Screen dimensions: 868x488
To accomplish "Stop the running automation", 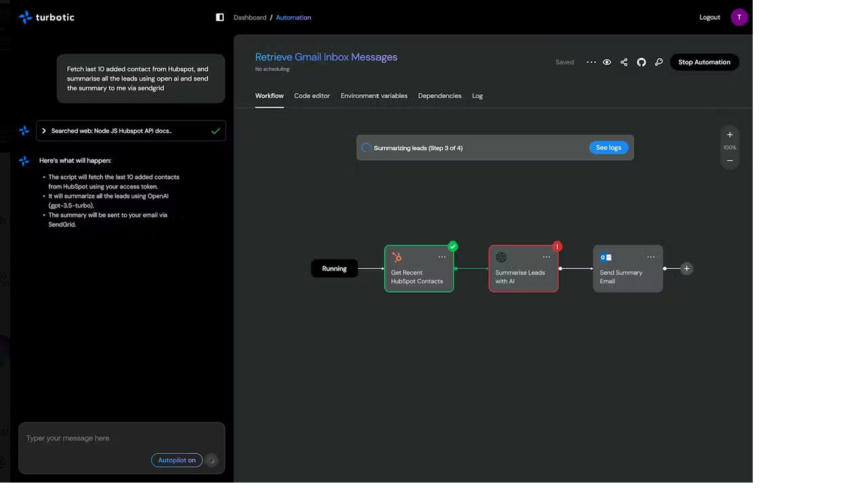I will coord(704,62).
